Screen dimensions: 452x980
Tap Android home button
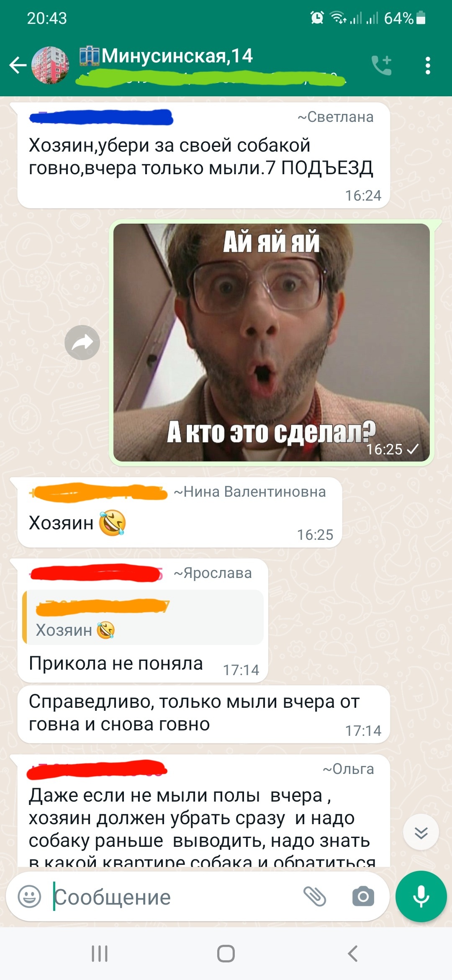pos(226,954)
